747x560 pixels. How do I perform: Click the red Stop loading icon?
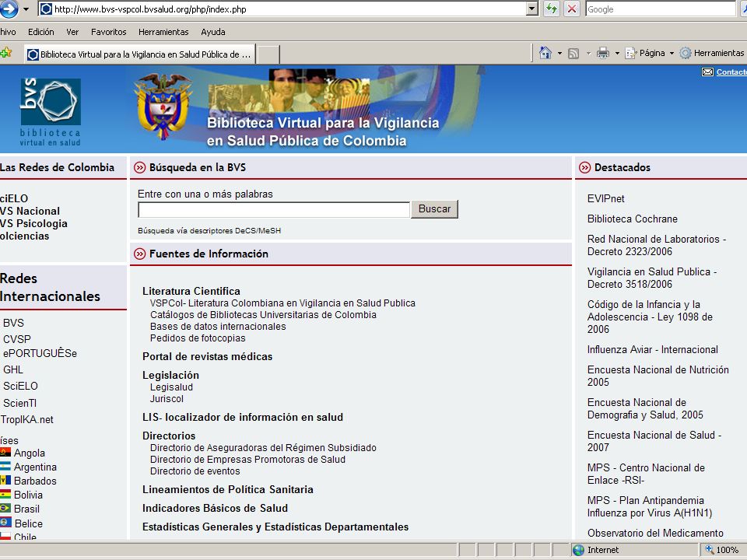point(572,9)
